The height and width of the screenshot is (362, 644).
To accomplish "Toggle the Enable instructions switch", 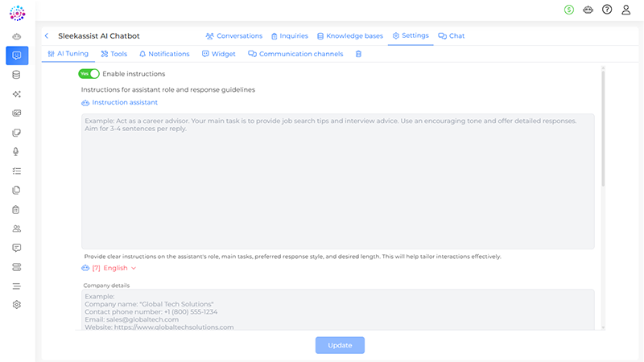I will point(89,74).
